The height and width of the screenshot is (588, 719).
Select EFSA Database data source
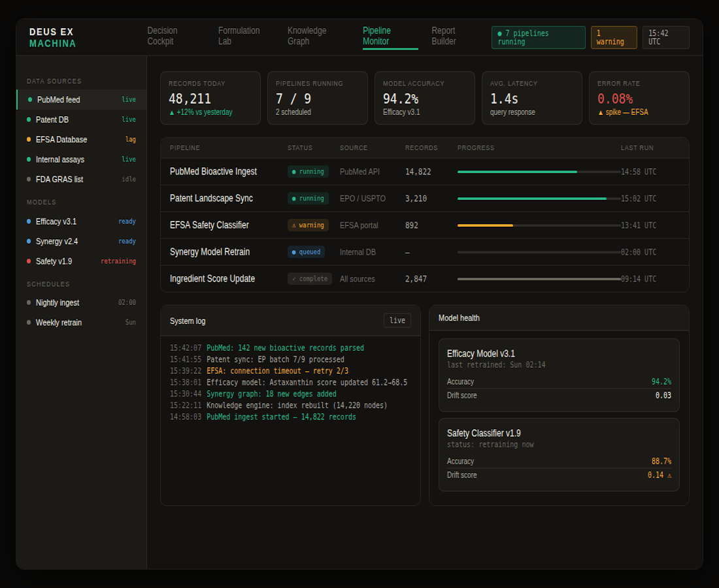pos(82,139)
